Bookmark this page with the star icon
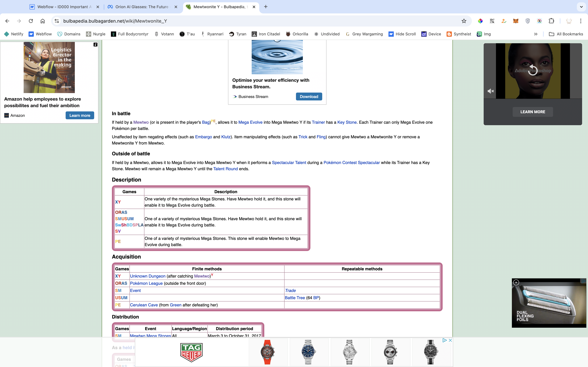 click(464, 21)
